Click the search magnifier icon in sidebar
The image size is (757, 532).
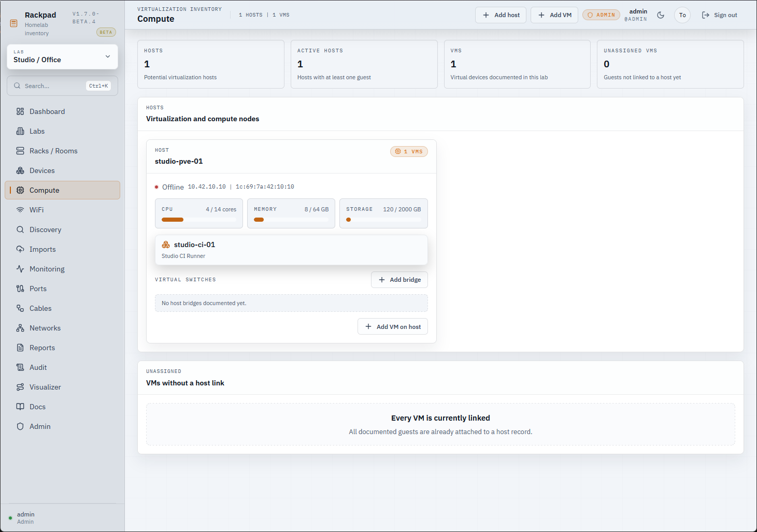click(x=17, y=86)
